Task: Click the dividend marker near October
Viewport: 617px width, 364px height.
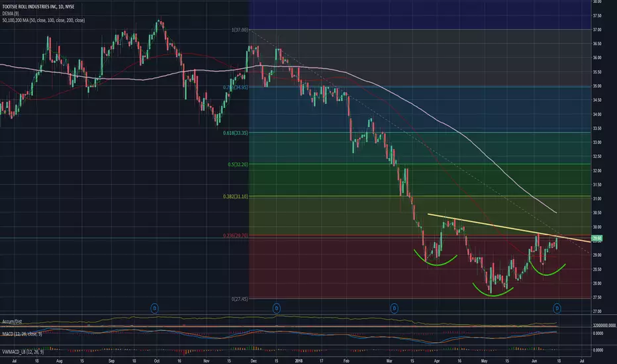Action: point(155,308)
